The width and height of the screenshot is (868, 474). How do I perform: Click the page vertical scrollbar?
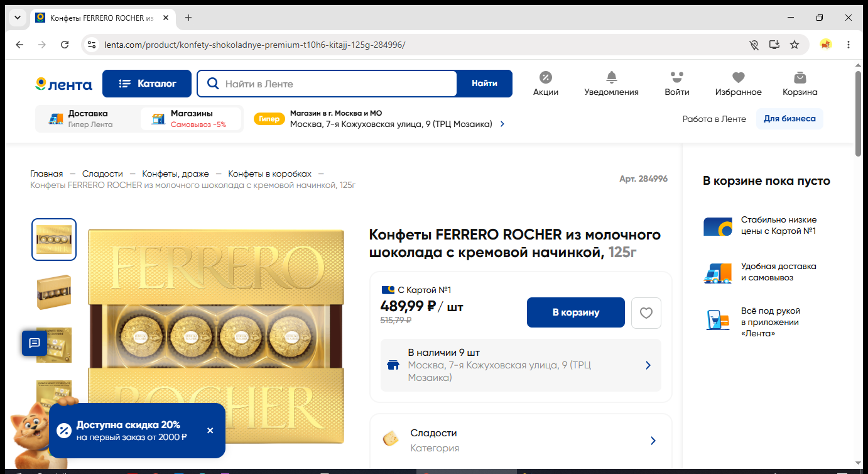point(858,113)
